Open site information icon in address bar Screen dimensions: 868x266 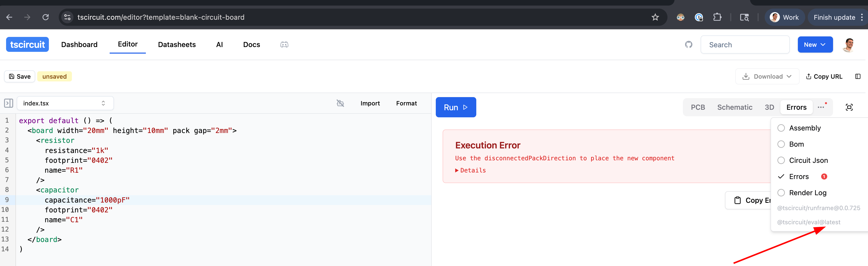(67, 17)
